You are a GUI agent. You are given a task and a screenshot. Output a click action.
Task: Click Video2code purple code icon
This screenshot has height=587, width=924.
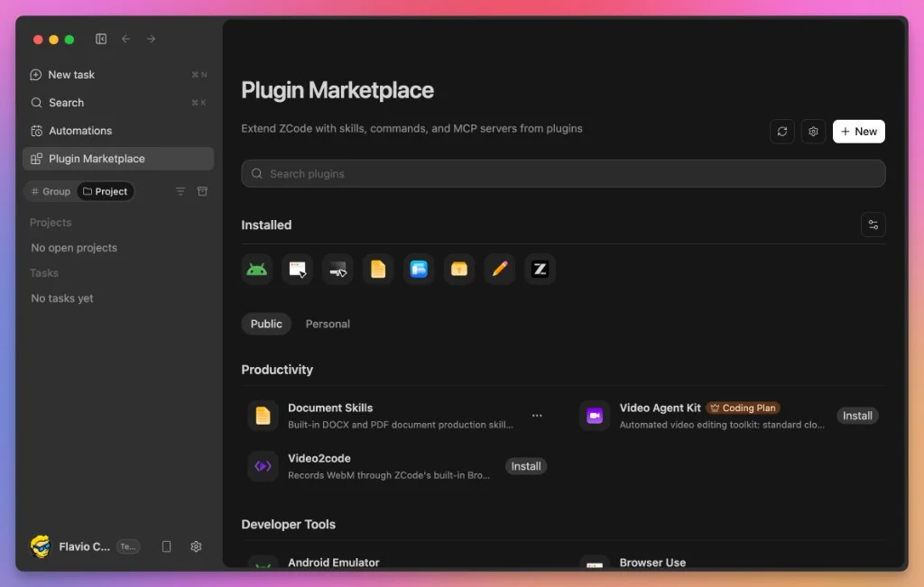[263, 466]
